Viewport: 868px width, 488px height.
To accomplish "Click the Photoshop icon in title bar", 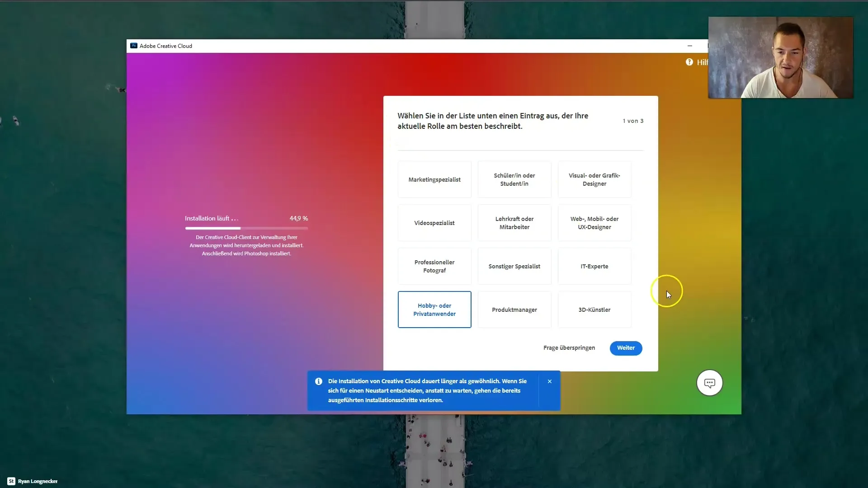I will (134, 46).
